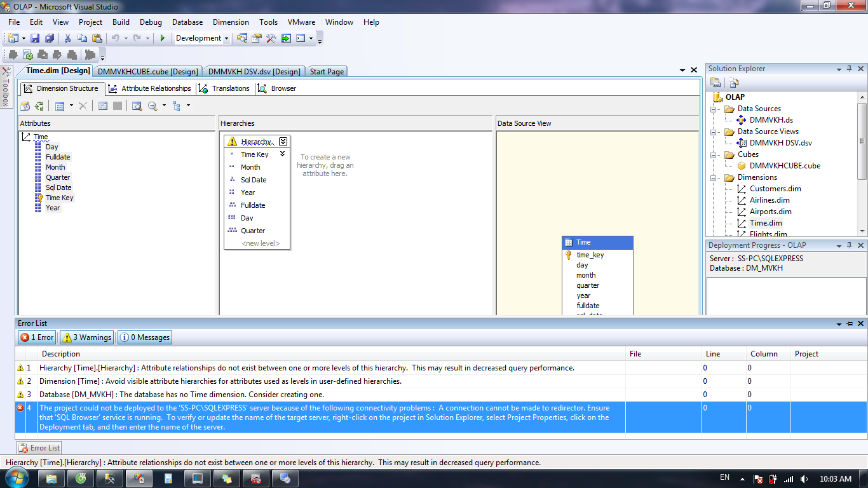Viewport: 868px width, 488px height.
Task: Open the Database menu
Action: pos(187,22)
